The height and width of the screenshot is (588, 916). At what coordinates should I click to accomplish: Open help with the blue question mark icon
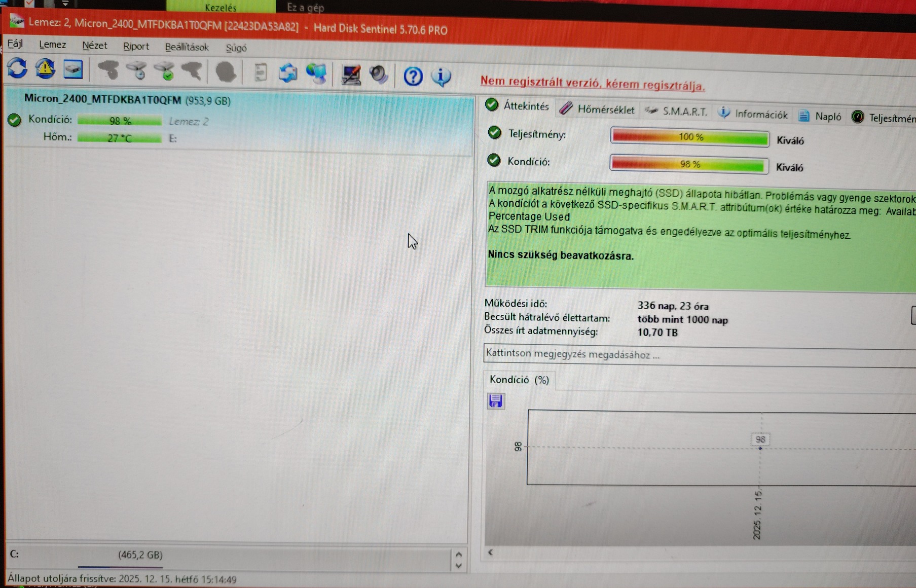click(413, 77)
